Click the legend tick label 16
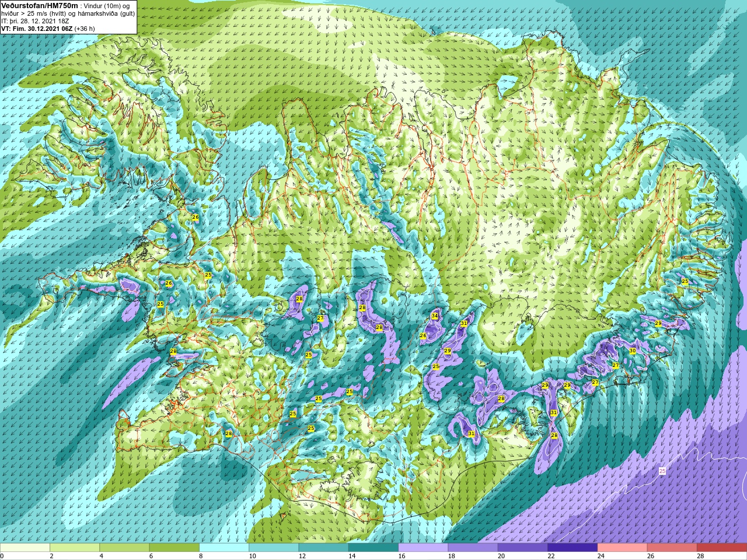 (402, 556)
